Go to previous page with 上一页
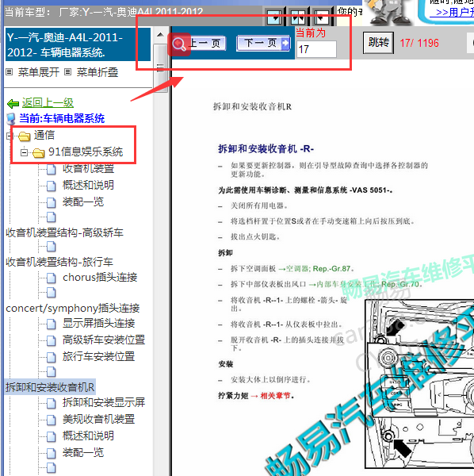This screenshot has height=476, width=474. pos(198,43)
